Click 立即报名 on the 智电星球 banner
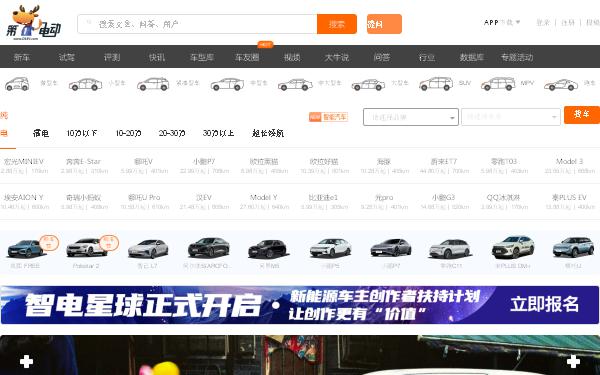 point(544,305)
